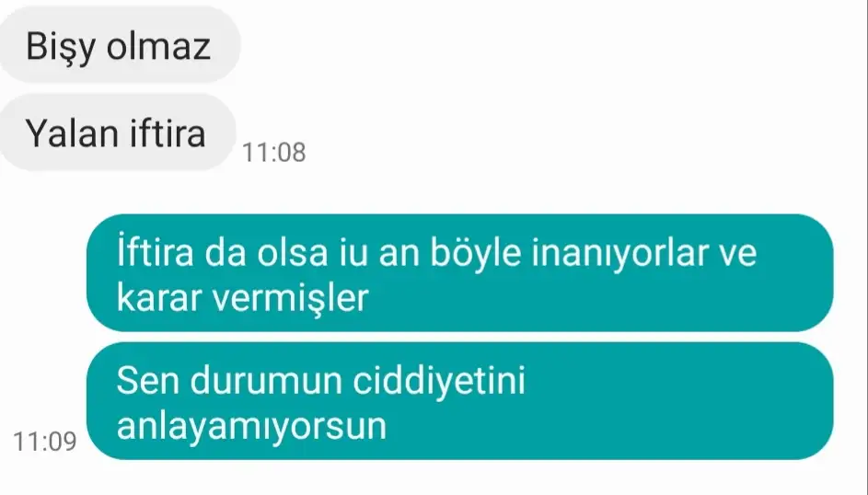Viewport: 868px width, 495px height.
Task: Select the 'Yalan iftira' received message
Action: [117, 132]
